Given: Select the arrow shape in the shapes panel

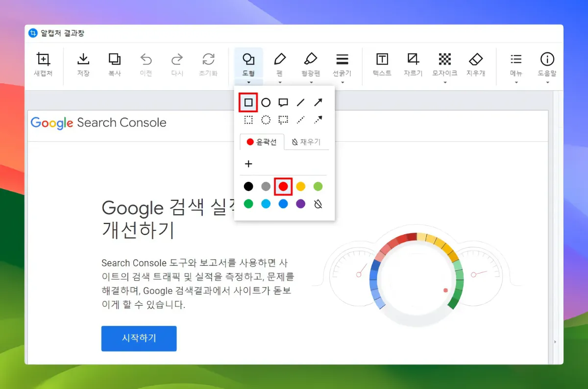Looking at the screenshot, I should (318, 102).
